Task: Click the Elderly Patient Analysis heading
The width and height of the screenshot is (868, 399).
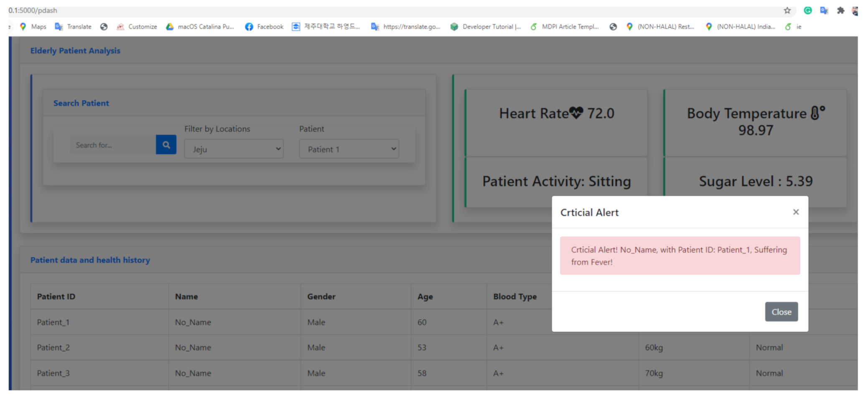Action: [75, 51]
